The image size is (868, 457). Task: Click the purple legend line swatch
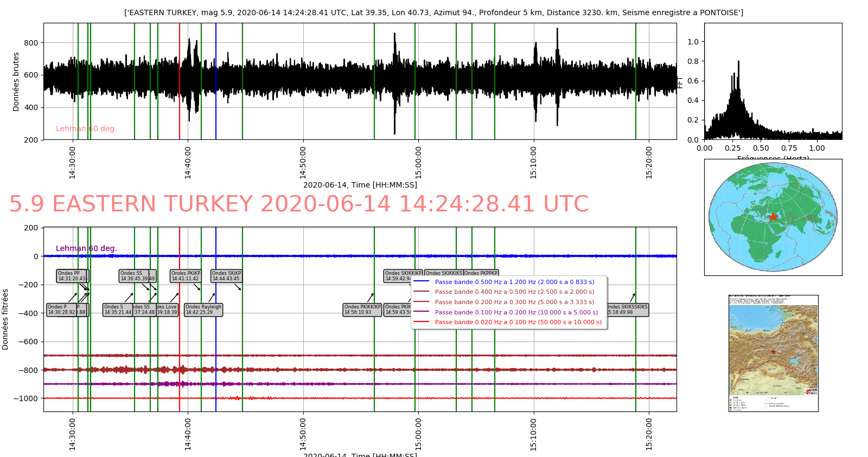[x=422, y=312]
